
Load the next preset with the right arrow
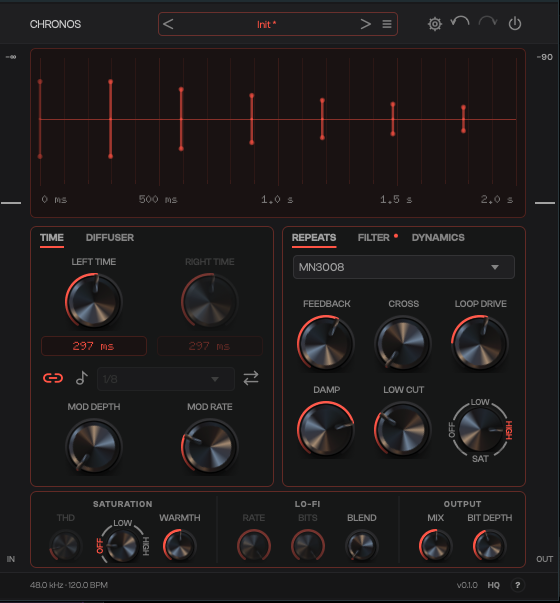pos(365,24)
